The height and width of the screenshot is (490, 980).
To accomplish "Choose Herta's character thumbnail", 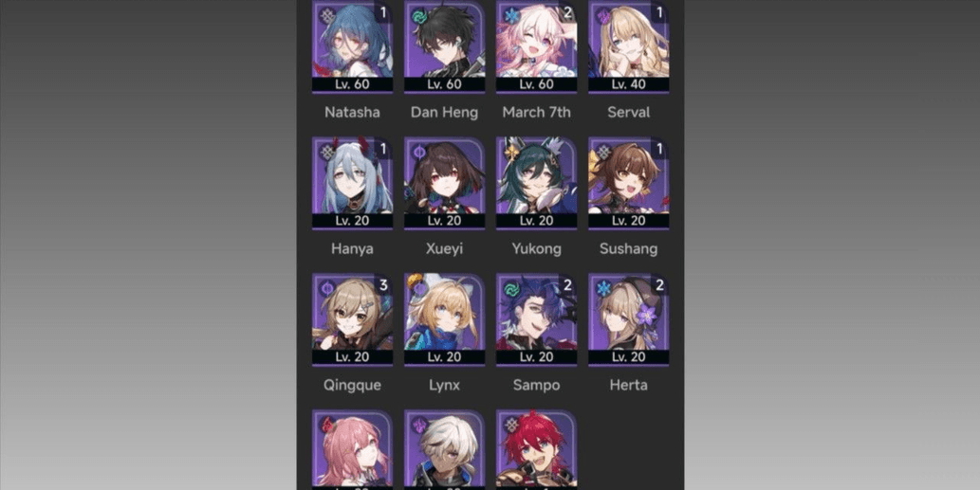I will [x=629, y=319].
